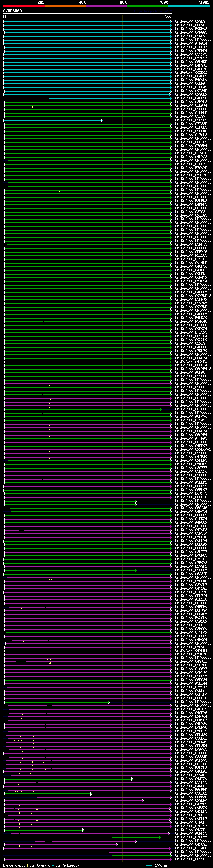Screen dimensions: 213x868
Task: Click hit label UniRef100_A4KYS3
Action: (191, 157)
